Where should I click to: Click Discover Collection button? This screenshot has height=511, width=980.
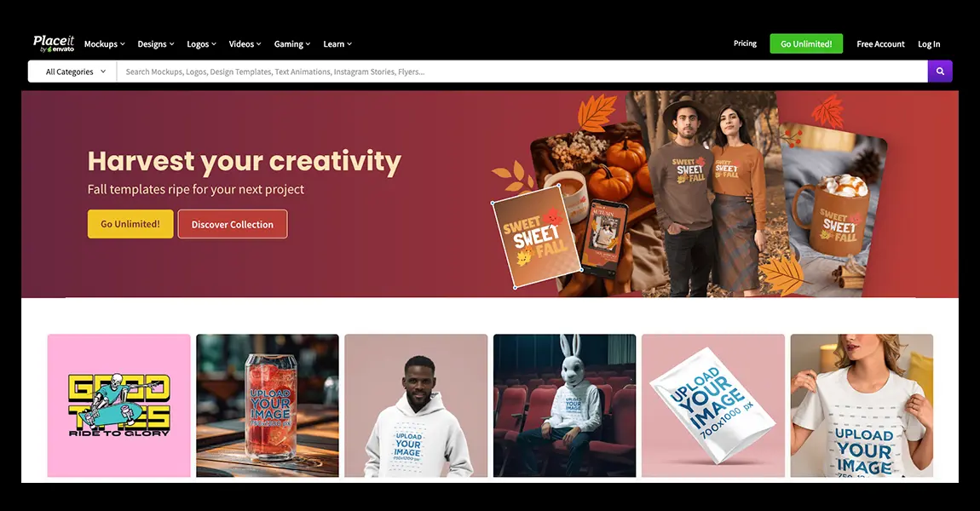click(233, 224)
